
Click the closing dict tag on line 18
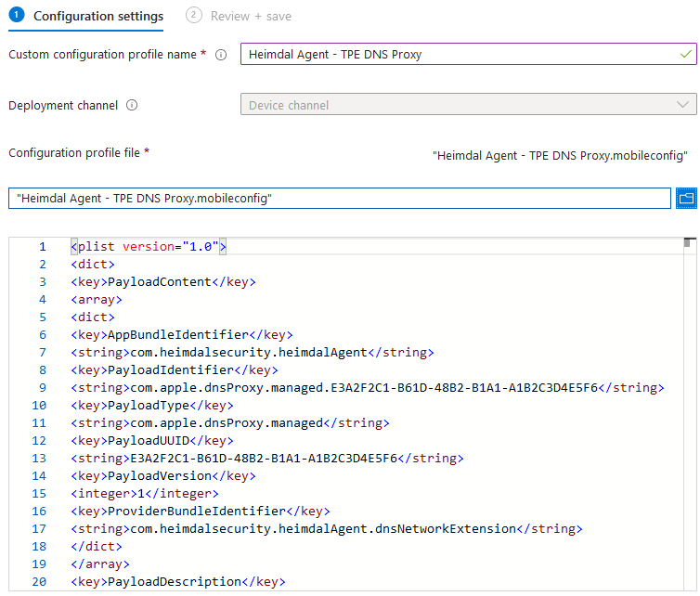pyautogui.click(x=96, y=547)
